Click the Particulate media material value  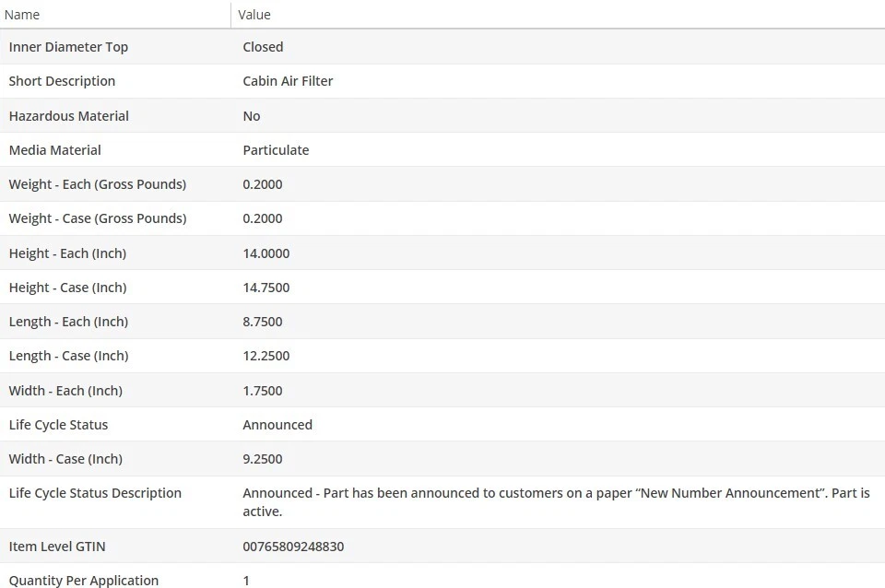[x=276, y=150]
